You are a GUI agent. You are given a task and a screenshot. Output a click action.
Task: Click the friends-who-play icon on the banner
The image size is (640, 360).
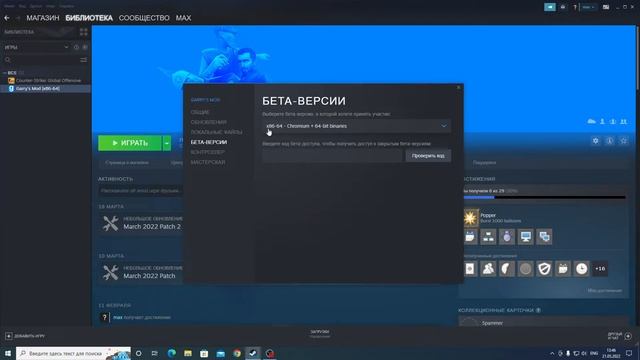click(x=624, y=121)
